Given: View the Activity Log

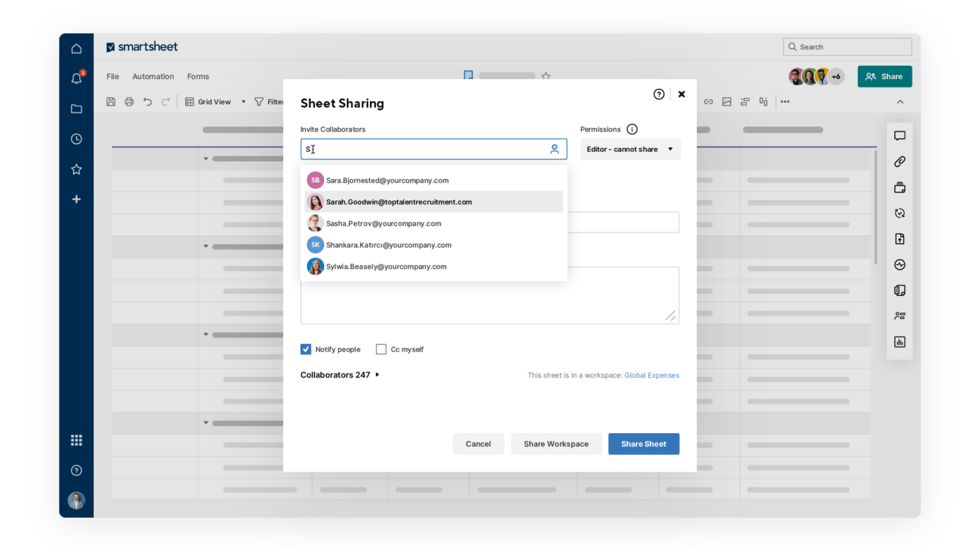Looking at the screenshot, I should [x=900, y=264].
